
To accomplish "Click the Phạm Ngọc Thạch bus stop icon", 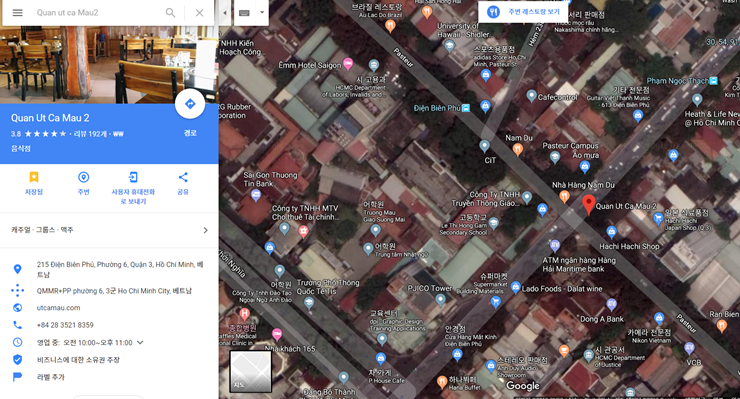I will 714,81.
